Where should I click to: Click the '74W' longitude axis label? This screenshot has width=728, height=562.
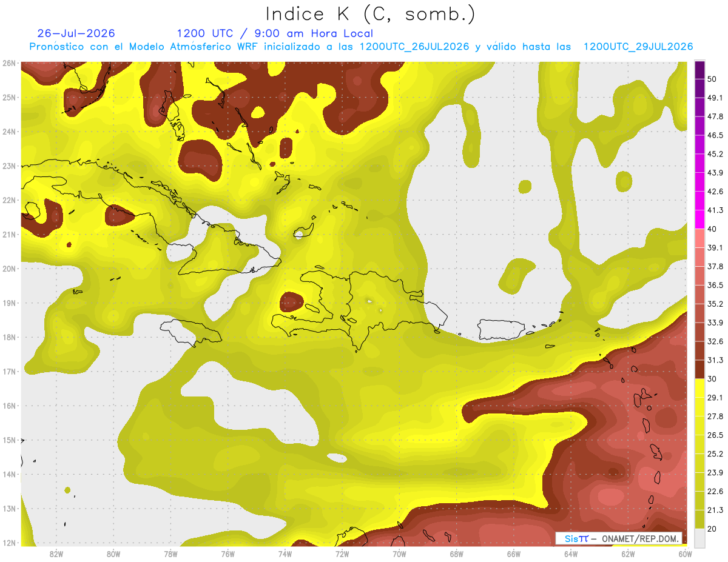pos(285,554)
